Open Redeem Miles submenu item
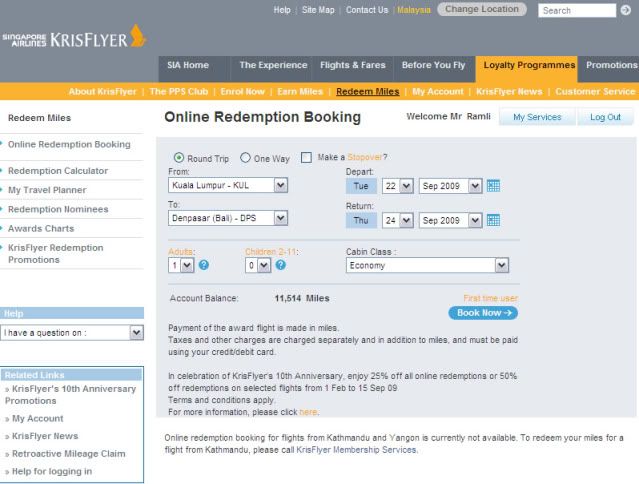Viewport: 639px width, 484px height. click(x=368, y=92)
